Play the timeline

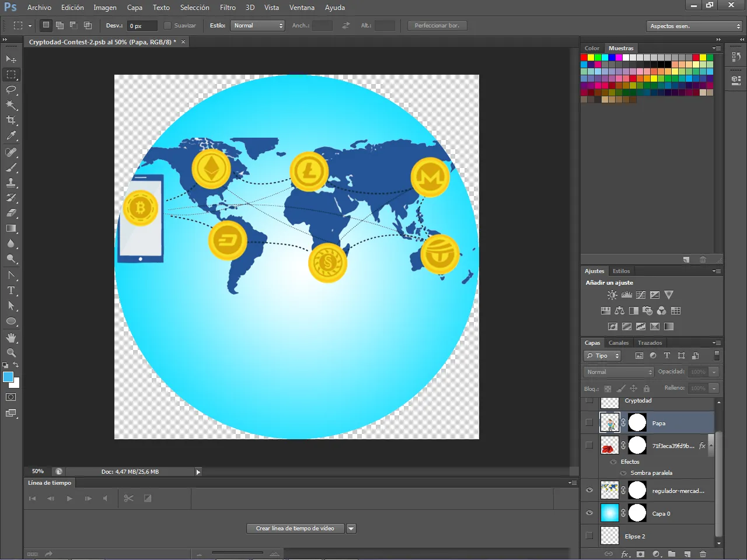pos(69,498)
